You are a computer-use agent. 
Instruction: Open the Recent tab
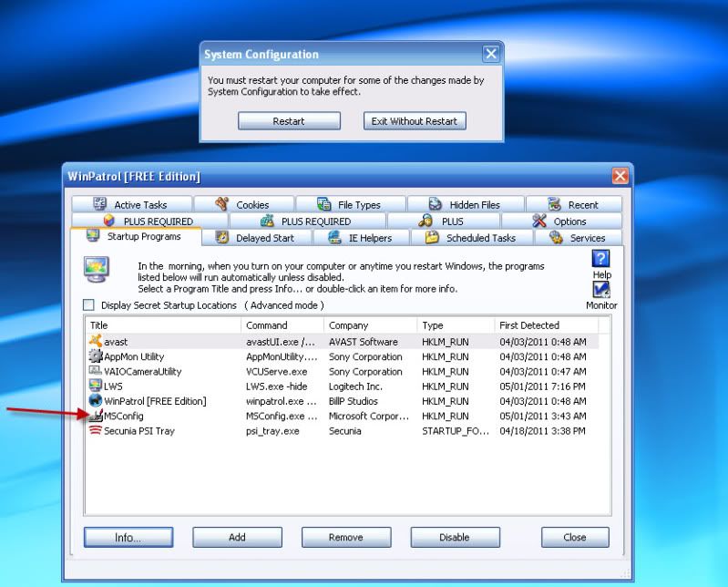[x=574, y=204]
